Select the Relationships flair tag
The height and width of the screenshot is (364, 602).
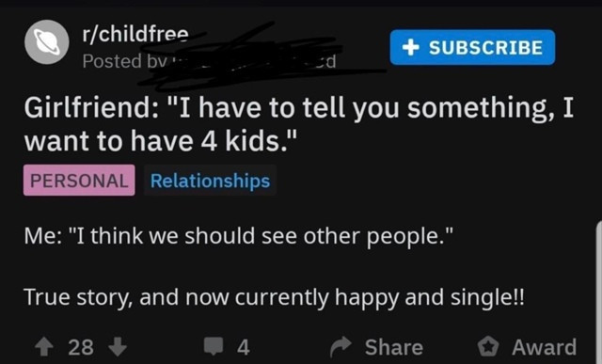pos(210,181)
